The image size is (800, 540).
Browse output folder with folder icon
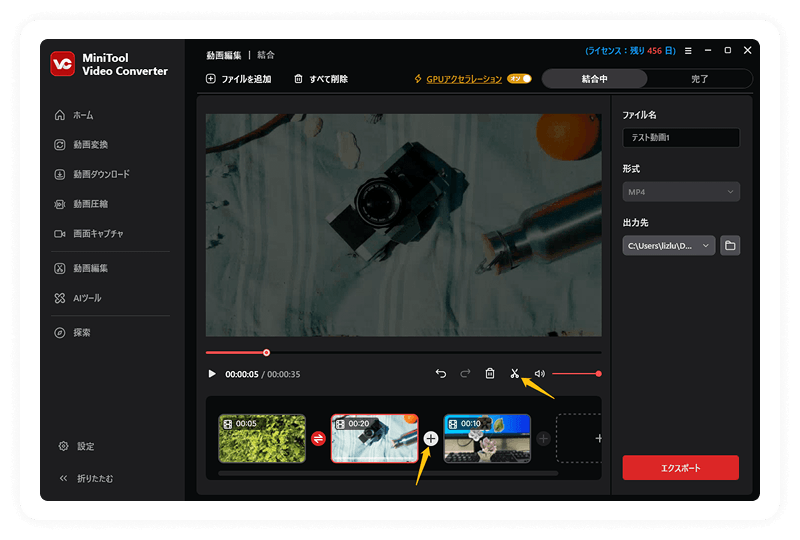(x=730, y=246)
